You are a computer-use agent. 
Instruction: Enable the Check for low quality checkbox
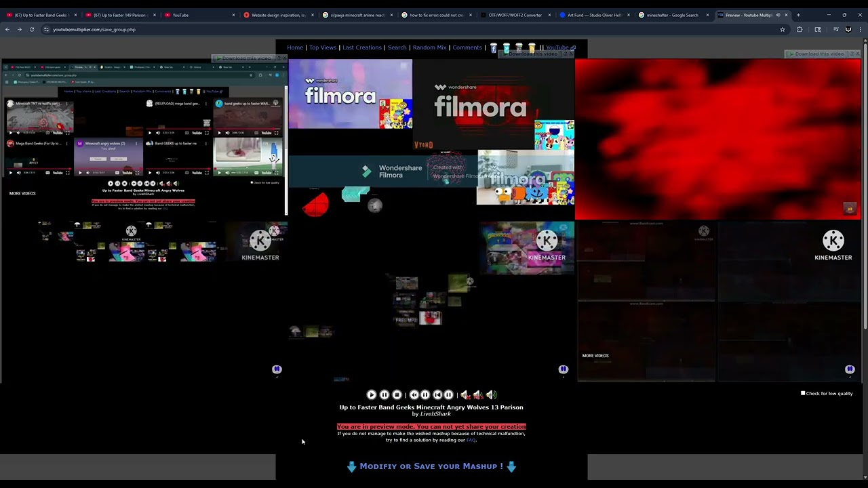803,393
